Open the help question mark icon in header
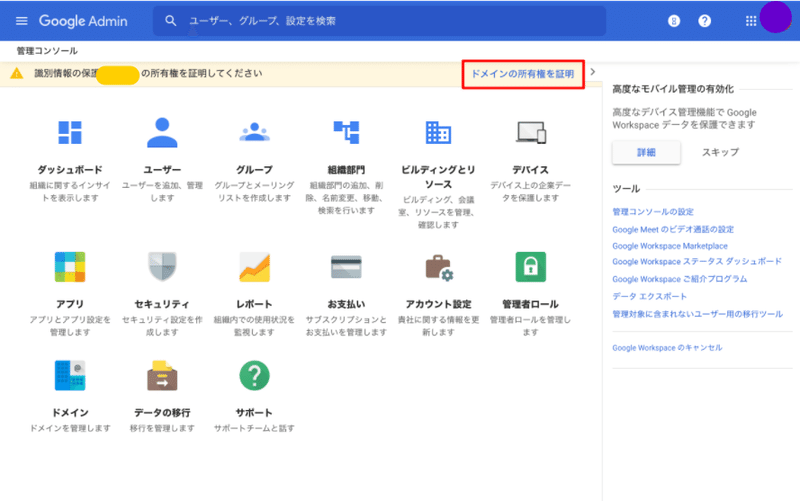Image resolution: width=800 pixels, height=501 pixels. click(705, 21)
